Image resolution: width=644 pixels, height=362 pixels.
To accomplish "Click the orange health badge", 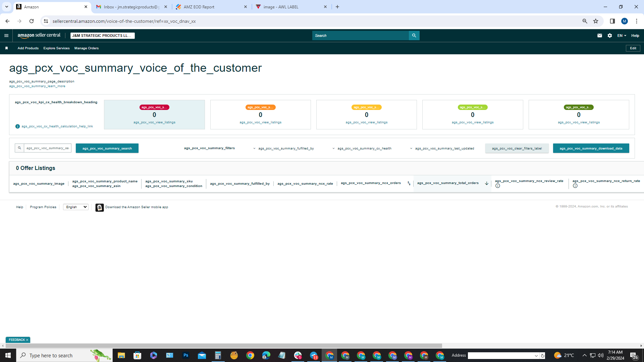I will 261,107.
